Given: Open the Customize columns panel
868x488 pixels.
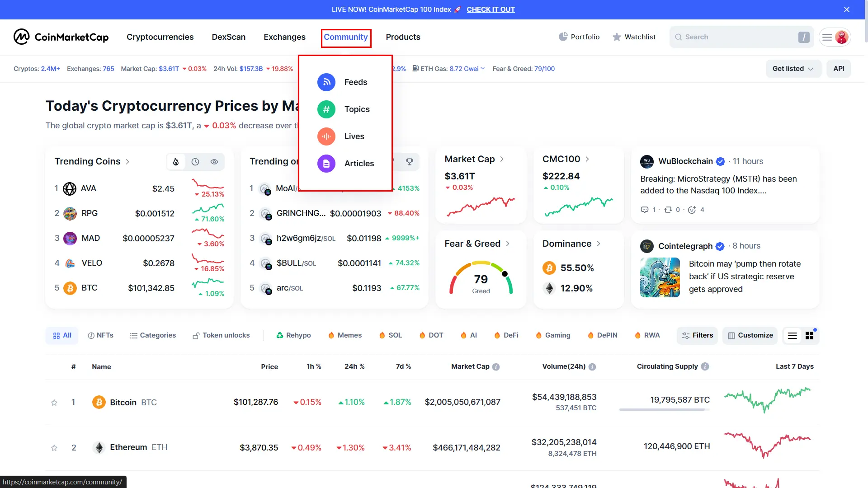Looking at the screenshot, I should pyautogui.click(x=750, y=336).
